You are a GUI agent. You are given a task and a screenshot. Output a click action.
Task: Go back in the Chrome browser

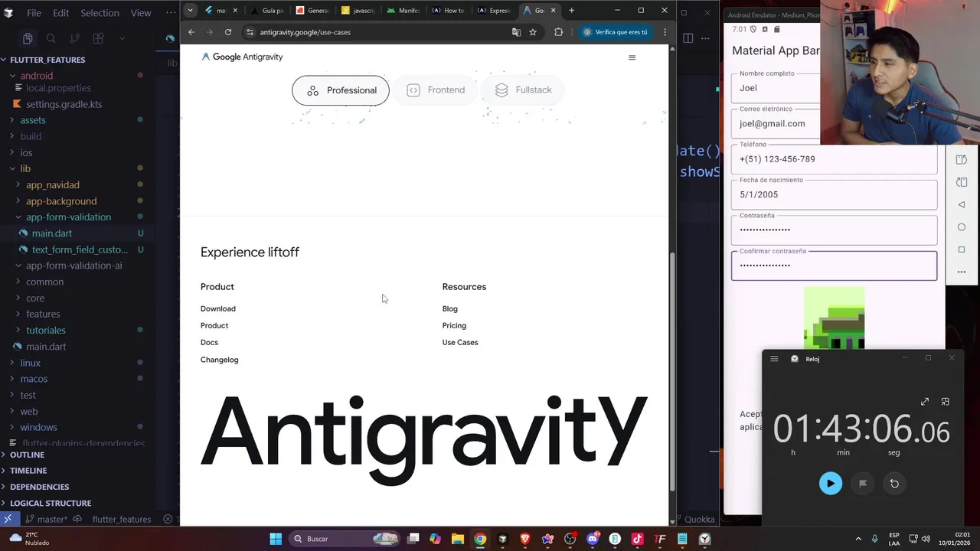[x=191, y=32]
